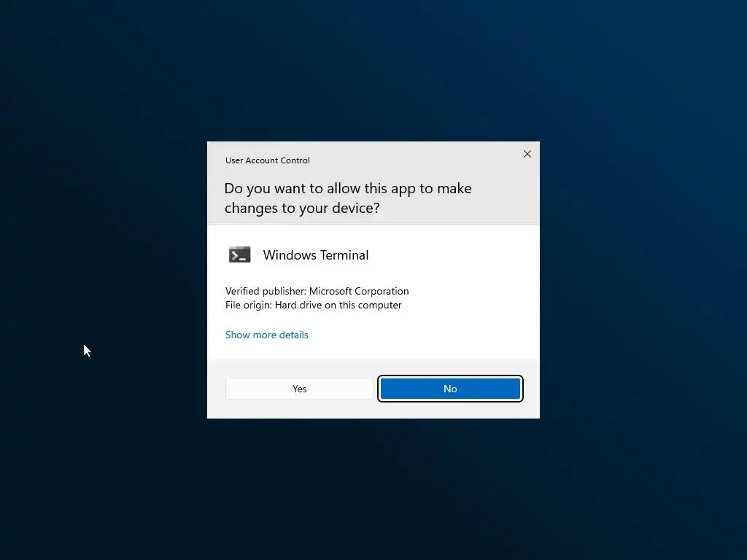
Task: Click the Windows Terminal app icon
Action: pyautogui.click(x=239, y=254)
